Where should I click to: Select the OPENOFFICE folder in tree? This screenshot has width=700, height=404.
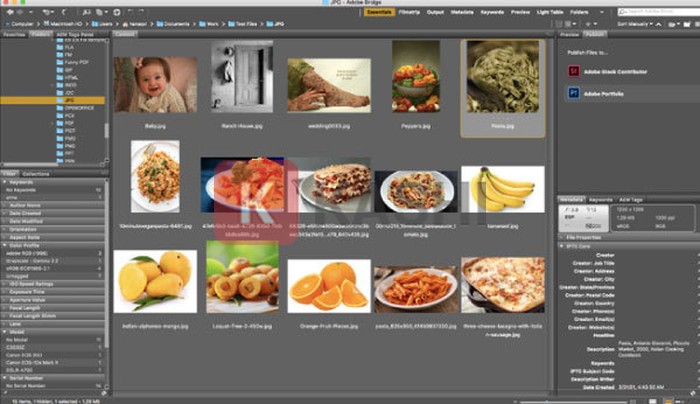[x=75, y=108]
